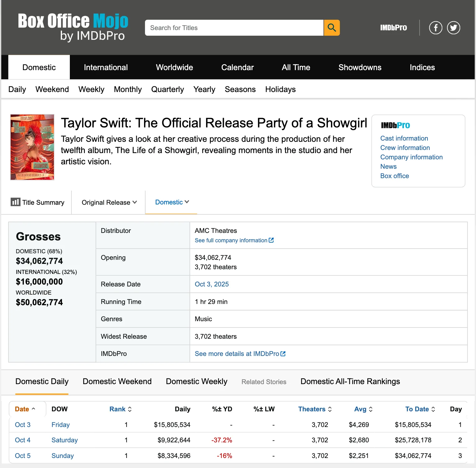
Task: Switch to Domestic Daily tab
Action: [x=42, y=382]
